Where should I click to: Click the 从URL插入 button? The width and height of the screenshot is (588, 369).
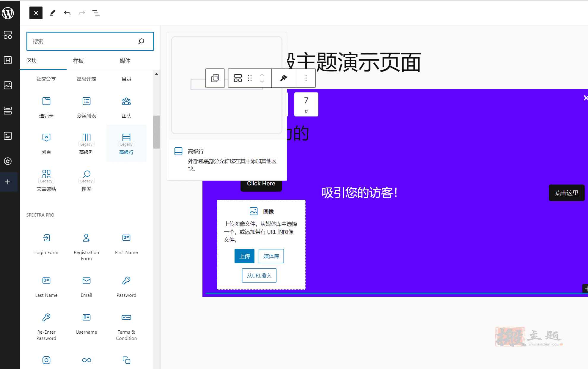click(259, 275)
